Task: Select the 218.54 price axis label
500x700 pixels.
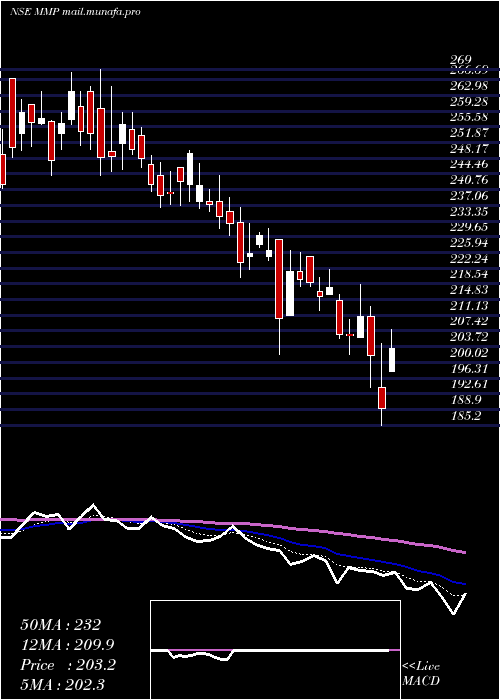Action: 469,274
